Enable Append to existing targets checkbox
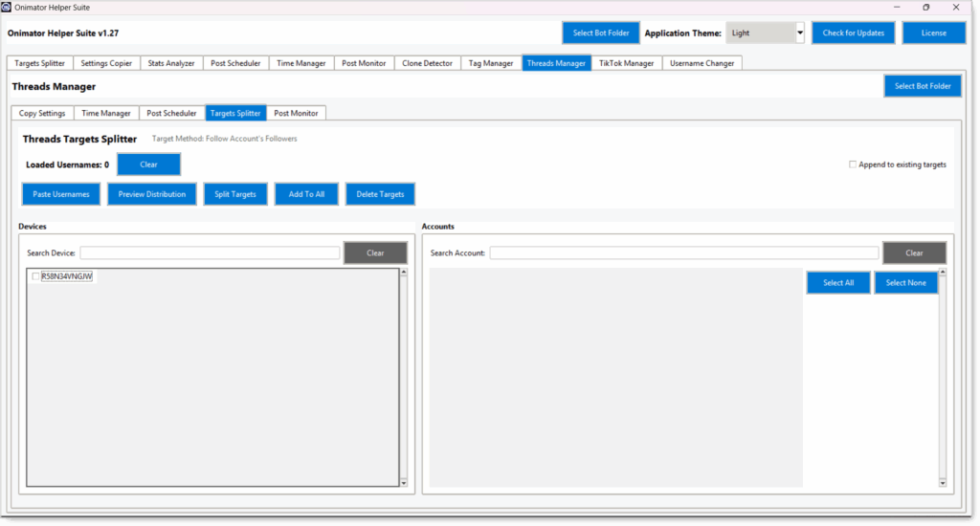 point(852,164)
